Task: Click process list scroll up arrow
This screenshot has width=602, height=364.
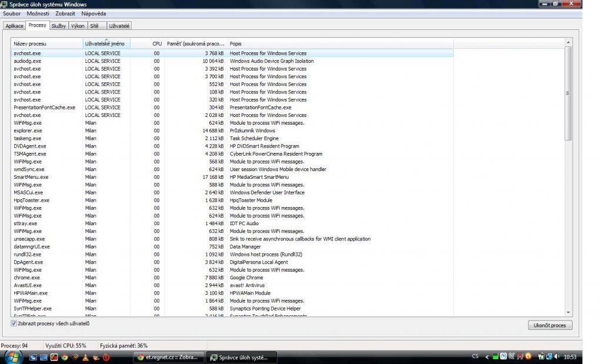Action: tap(568, 42)
